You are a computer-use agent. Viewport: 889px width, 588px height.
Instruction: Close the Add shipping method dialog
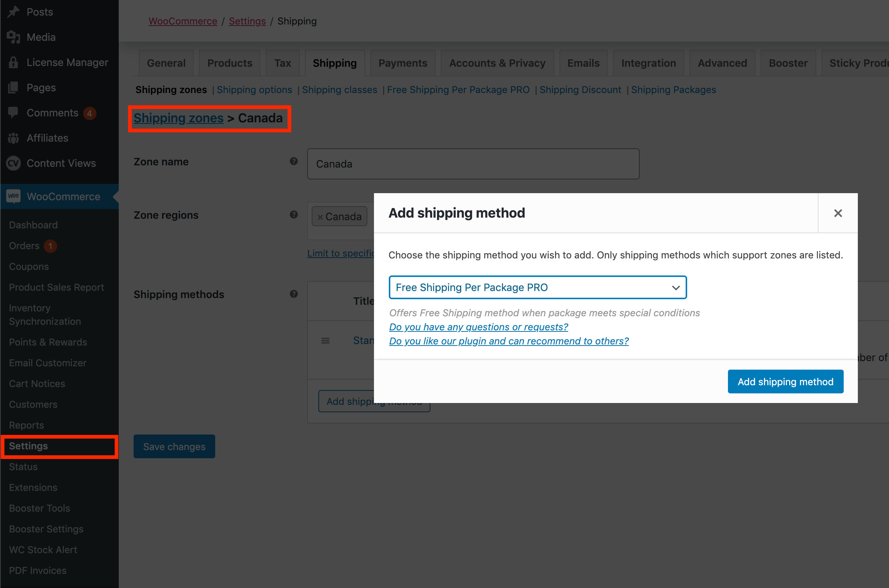(x=837, y=213)
